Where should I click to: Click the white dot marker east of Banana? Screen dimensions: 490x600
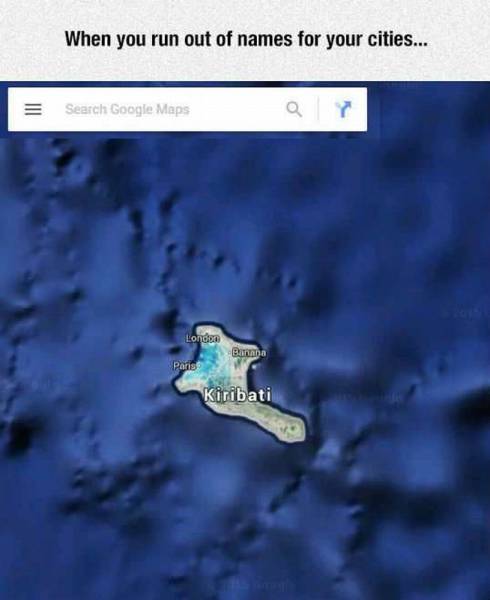[x=254, y=367]
